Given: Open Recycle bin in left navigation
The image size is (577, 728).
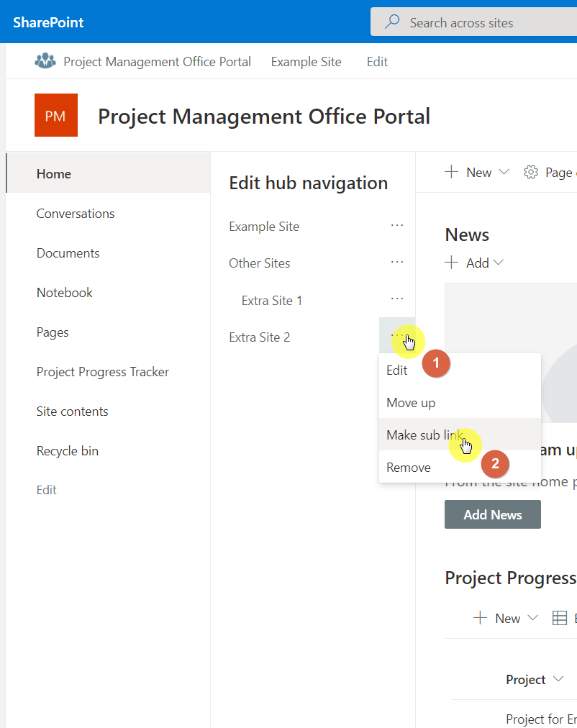Looking at the screenshot, I should pyautogui.click(x=68, y=451).
